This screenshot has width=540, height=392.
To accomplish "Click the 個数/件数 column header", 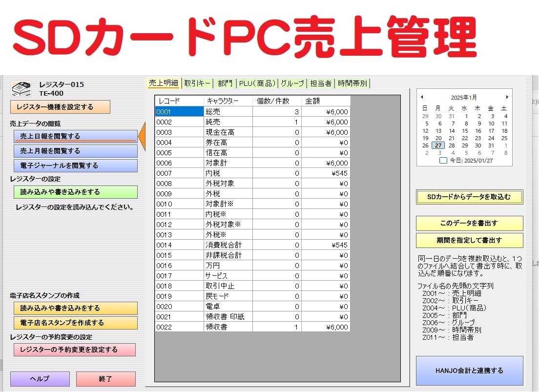I will (277, 101).
